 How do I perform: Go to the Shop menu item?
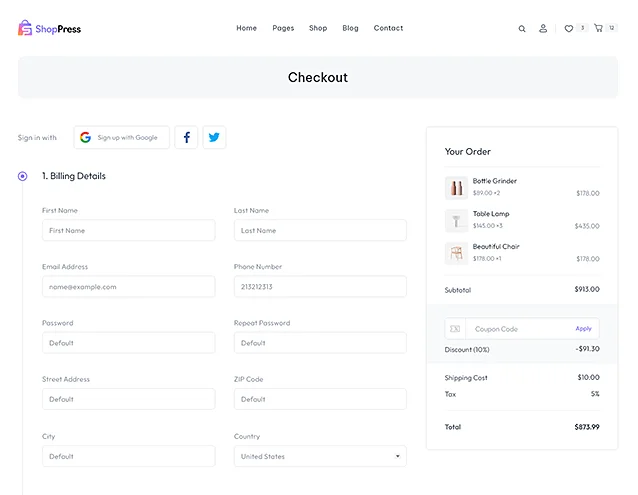coord(318,28)
